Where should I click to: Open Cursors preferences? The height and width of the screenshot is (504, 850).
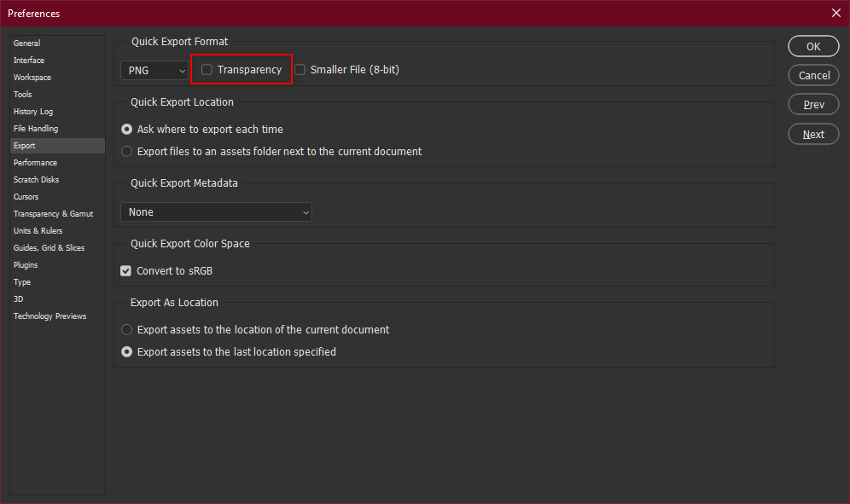pos(57,197)
